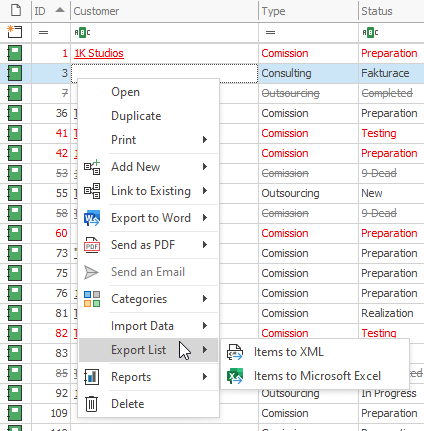Click the Send as PDF icon
Screen dimensions: 424x431
click(92, 245)
